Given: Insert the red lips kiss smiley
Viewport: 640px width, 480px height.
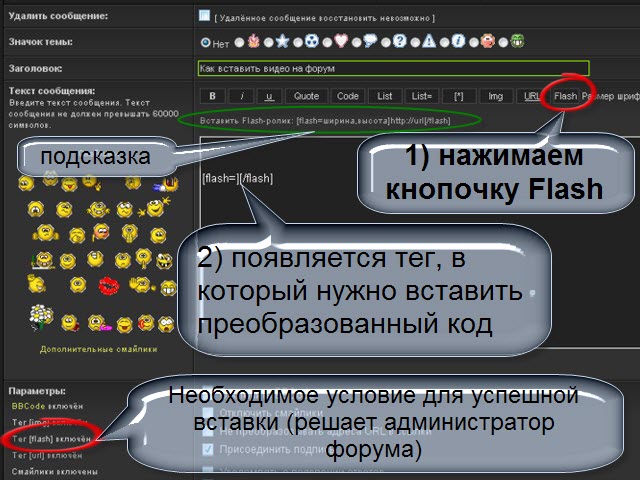Looking at the screenshot, I should [x=109, y=285].
